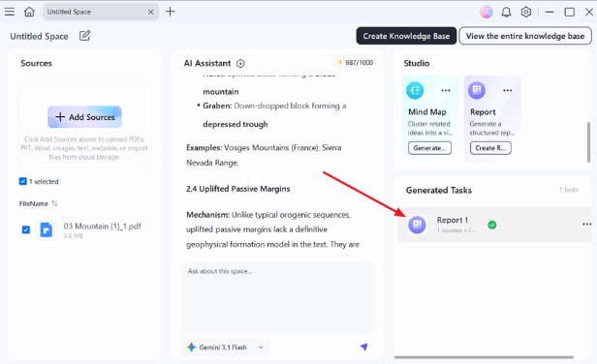Click the Report card icon in Studio
This screenshot has width=597, height=364.
click(476, 91)
